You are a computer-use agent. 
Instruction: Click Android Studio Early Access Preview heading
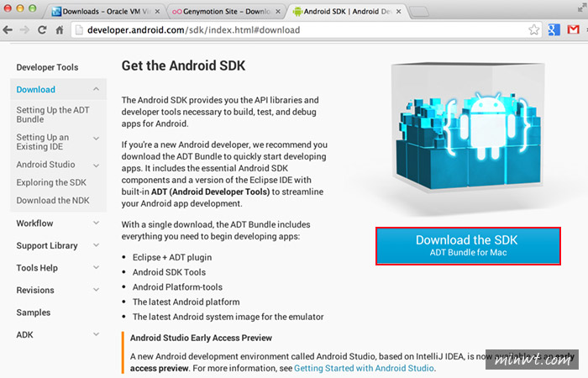click(x=201, y=338)
